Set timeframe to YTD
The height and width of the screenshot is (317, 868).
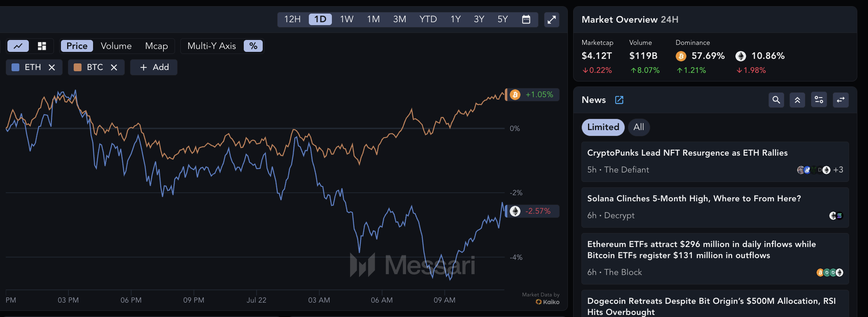pos(428,19)
